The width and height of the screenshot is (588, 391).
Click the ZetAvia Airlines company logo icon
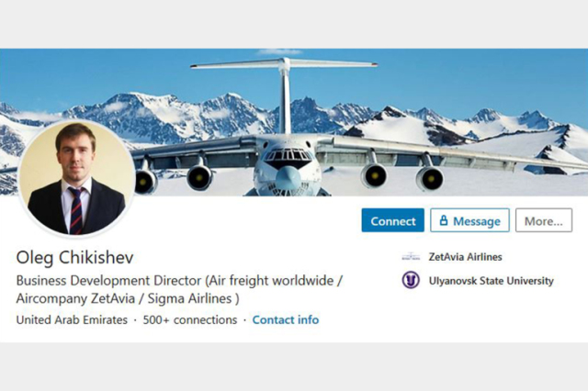pos(411,257)
